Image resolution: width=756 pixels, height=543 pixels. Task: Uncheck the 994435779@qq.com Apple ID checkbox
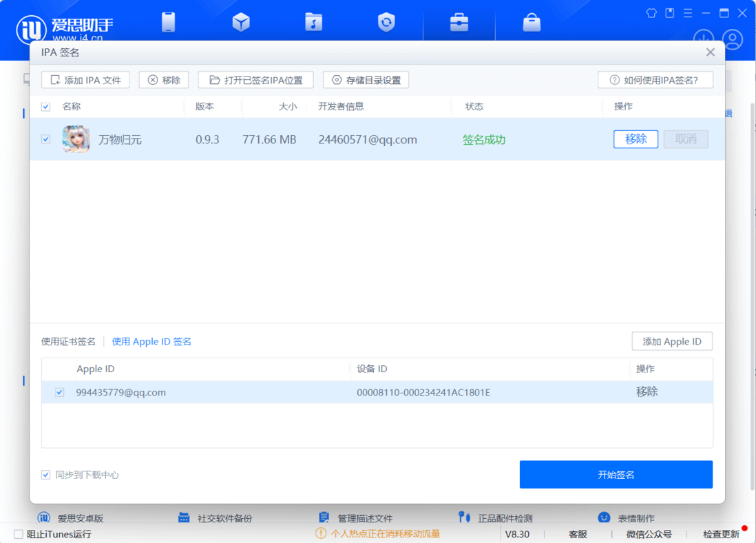(60, 392)
